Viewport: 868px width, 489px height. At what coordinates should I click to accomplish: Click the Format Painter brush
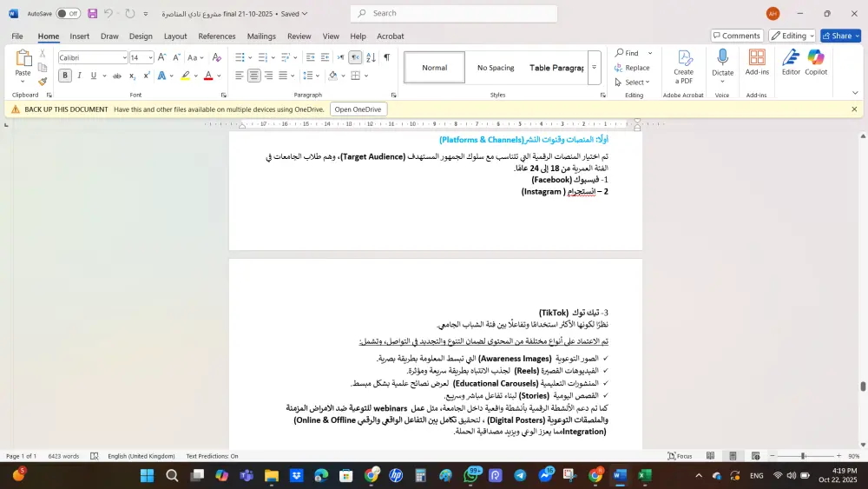[43, 82]
